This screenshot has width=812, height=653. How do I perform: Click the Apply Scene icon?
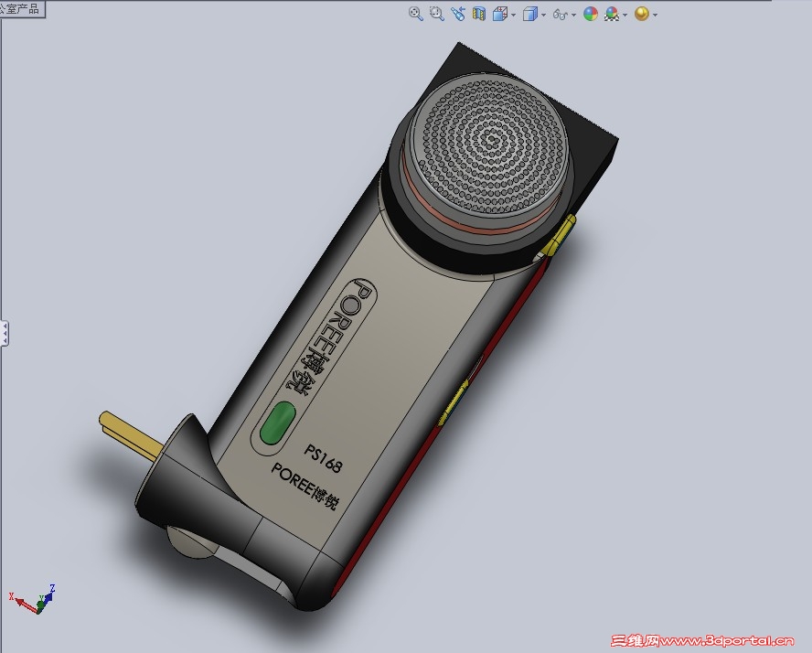pos(612,14)
